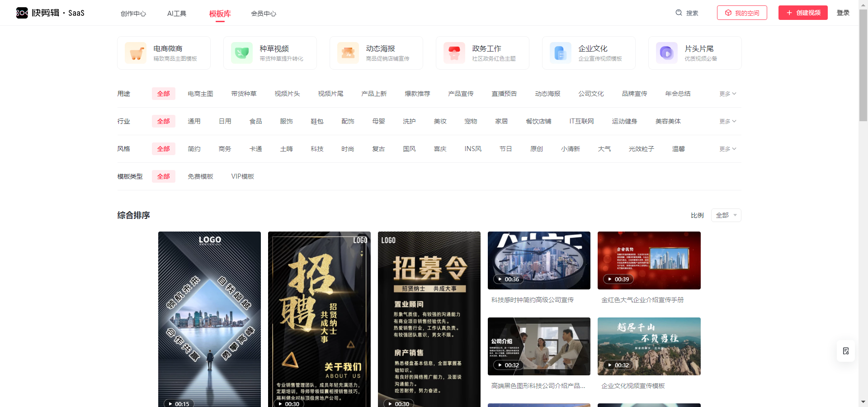
Task: Open the 招募令 recruitment template thumbnail
Action: [x=429, y=319]
